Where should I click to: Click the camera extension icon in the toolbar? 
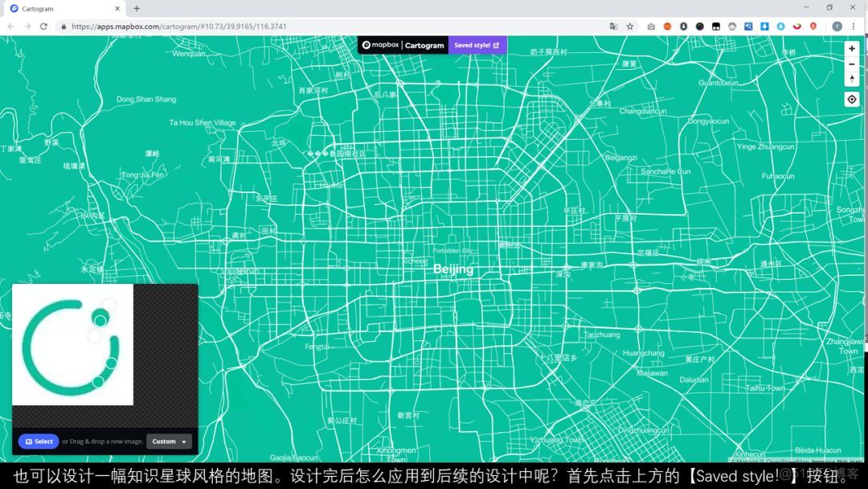pos(650,26)
